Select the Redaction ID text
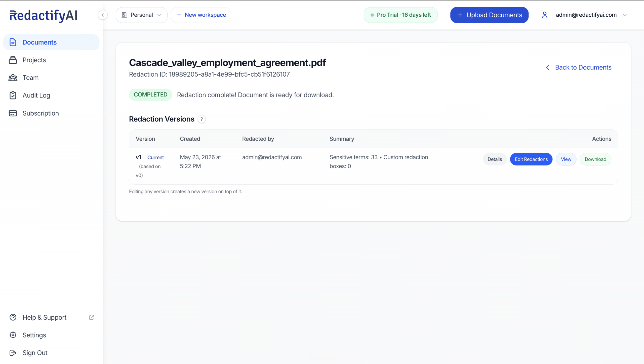644x364 pixels. click(x=209, y=74)
